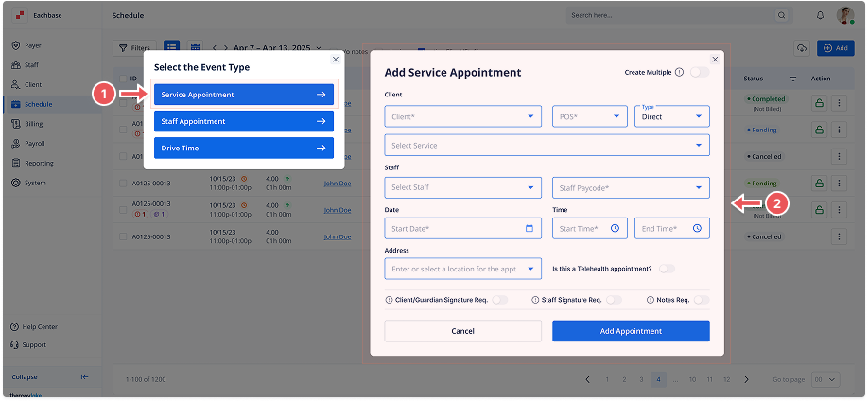Viewport: 868px width, 402px height.
Task: Open the Go to page dropdown
Action: click(825, 379)
